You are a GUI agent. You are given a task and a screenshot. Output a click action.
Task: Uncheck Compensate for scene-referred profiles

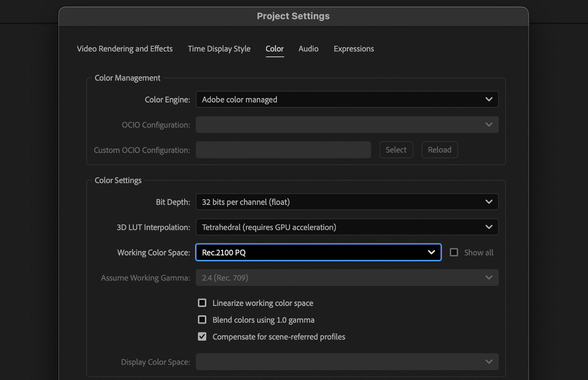coord(202,337)
